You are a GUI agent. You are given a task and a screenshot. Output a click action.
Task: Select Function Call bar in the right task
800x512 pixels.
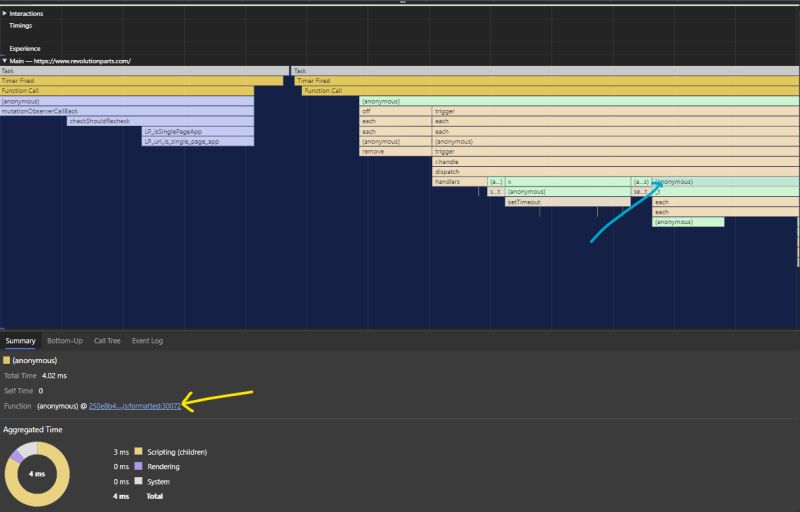[x=551, y=91]
